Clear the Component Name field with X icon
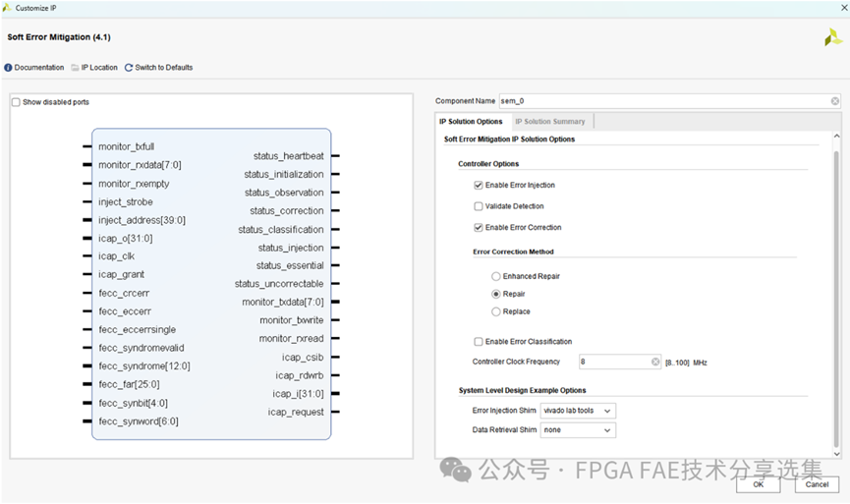The image size is (850, 504). coord(834,101)
